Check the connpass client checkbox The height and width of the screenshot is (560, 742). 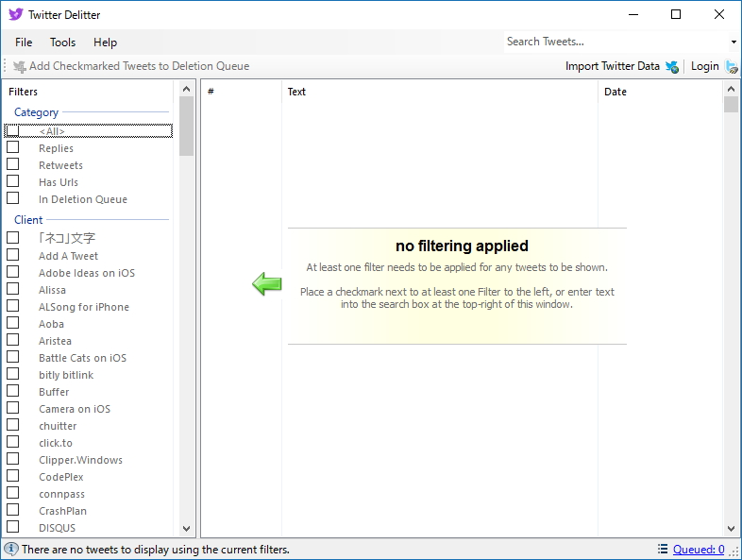point(13,493)
